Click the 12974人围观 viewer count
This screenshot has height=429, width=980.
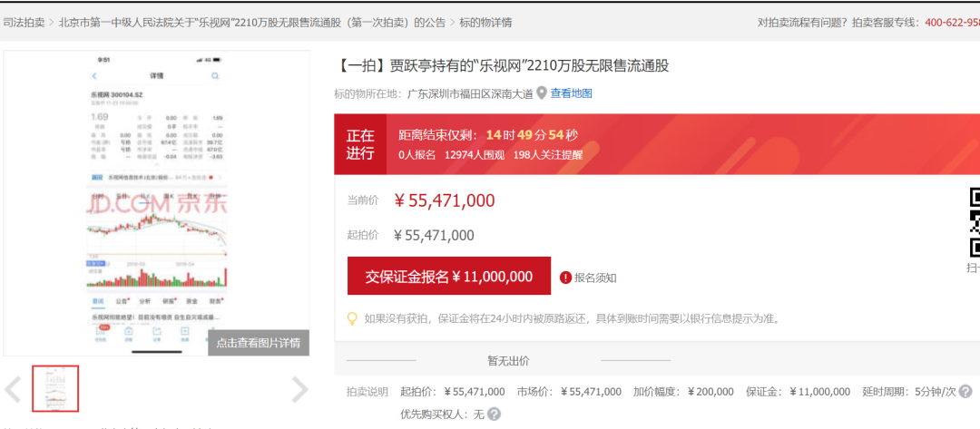click(x=475, y=154)
